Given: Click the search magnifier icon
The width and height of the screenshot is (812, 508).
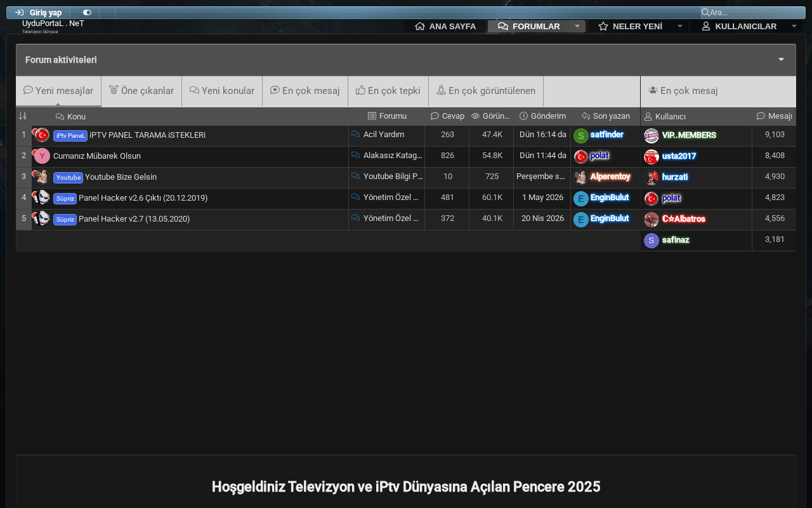Looking at the screenshot, I should click(705, 12).
